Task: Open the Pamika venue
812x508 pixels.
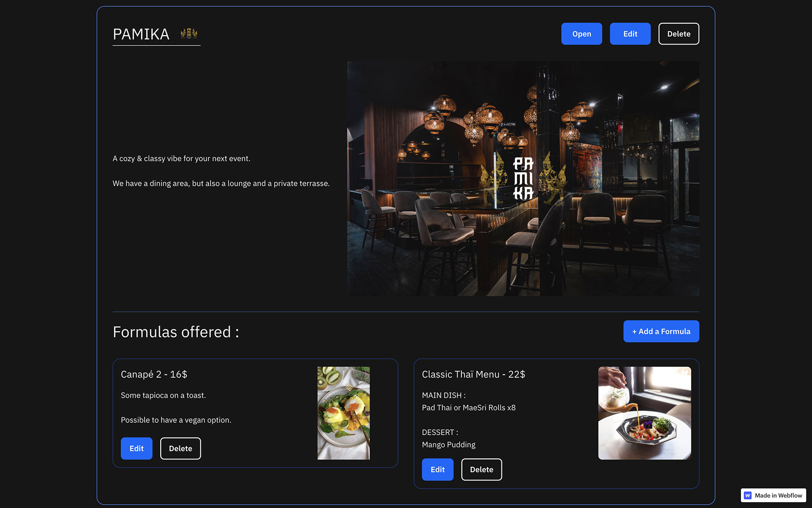Action: [x=581, y=34]
